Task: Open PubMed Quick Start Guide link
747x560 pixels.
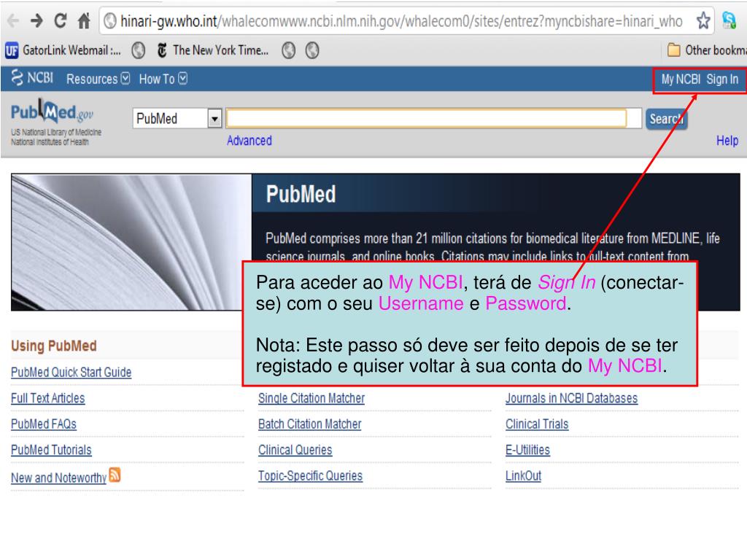Action: (71, 373)
